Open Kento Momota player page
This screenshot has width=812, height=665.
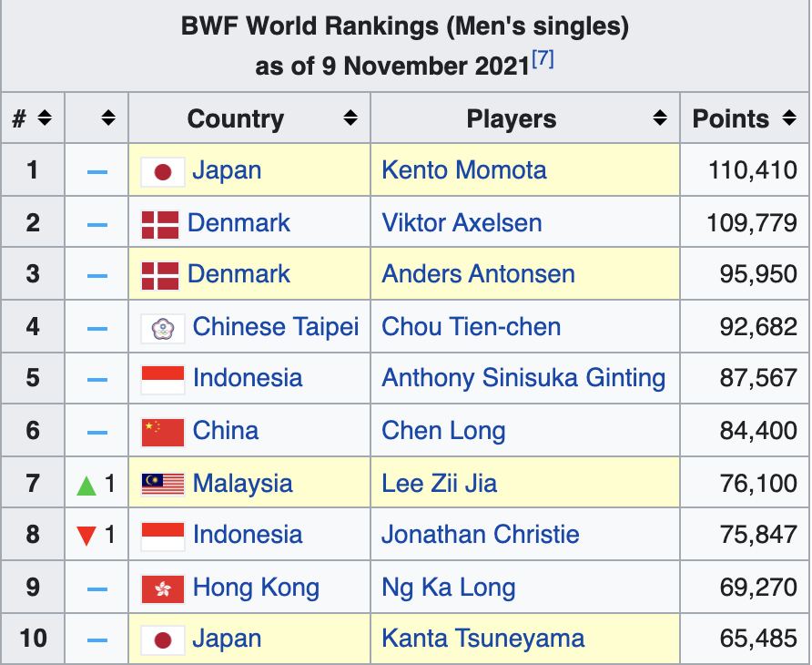464,170
